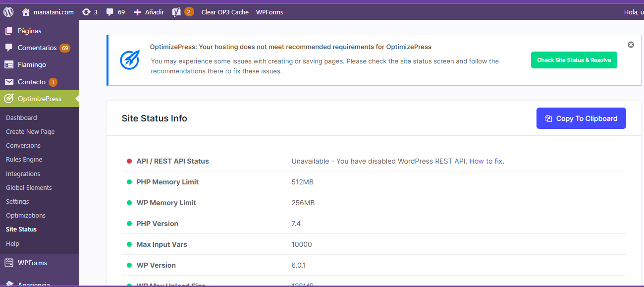Click the green dot for WP Memory Limit
Image resolution: width=644 pixels, height=287 pixels.
click(x=129, y=203)
